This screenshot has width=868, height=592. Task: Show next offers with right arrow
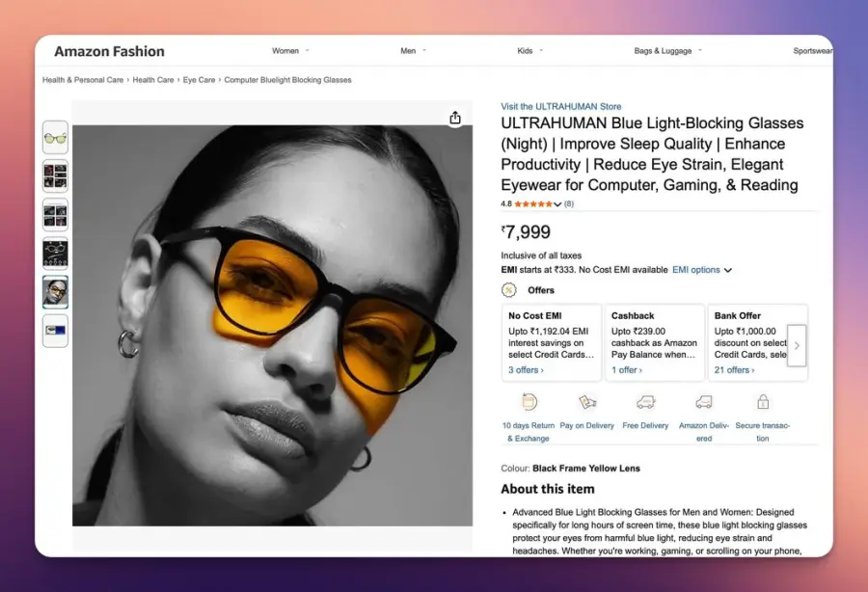[x=797, y=346]
